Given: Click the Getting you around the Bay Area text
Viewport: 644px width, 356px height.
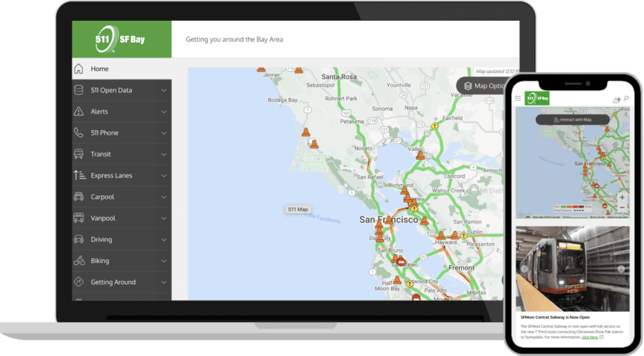Looking at the screenshot, I should [234, 39].
